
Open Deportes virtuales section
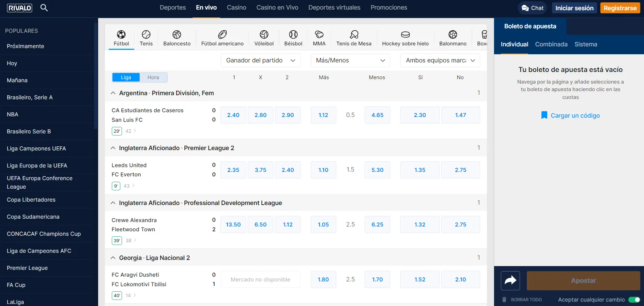[x=334, y=8]
